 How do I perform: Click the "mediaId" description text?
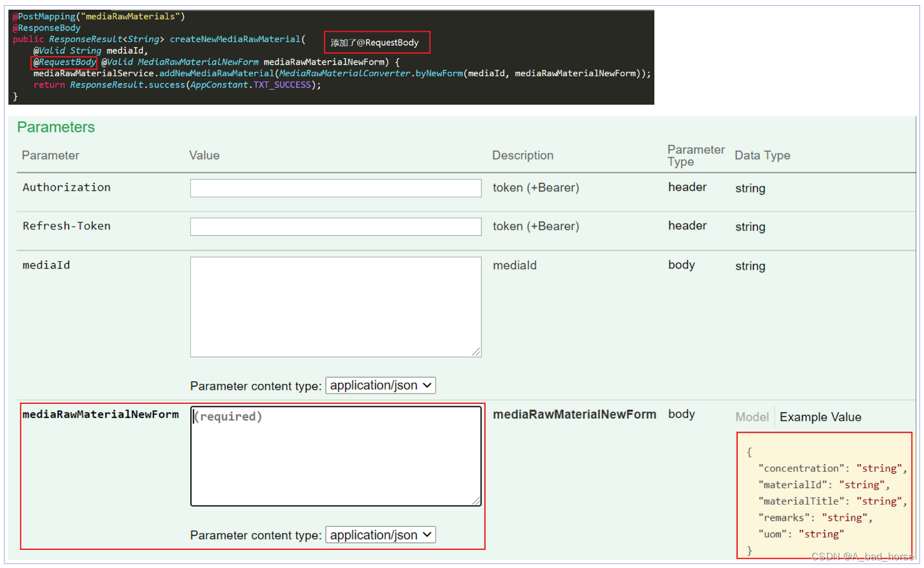515,266
